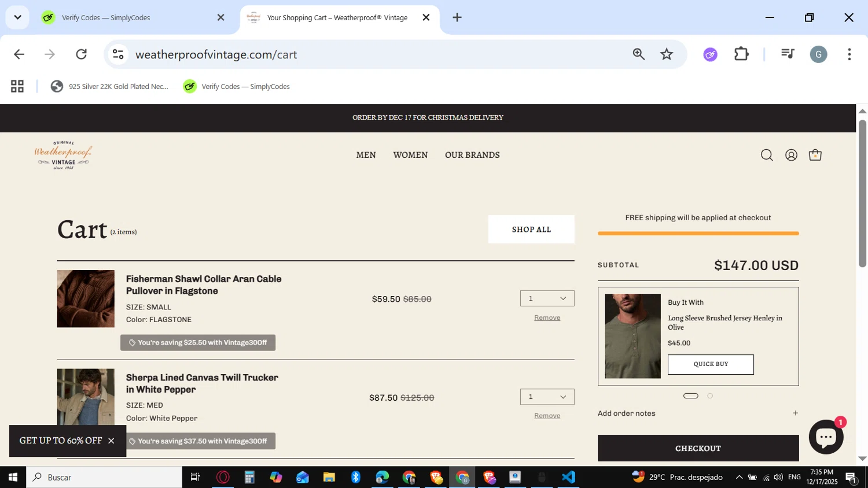
Task: Click the zoom magnifier in address bar
Action: (638, 54)
